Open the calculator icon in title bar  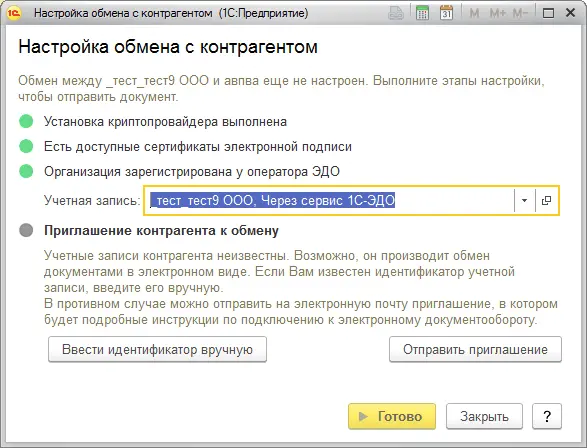[422, 13]
